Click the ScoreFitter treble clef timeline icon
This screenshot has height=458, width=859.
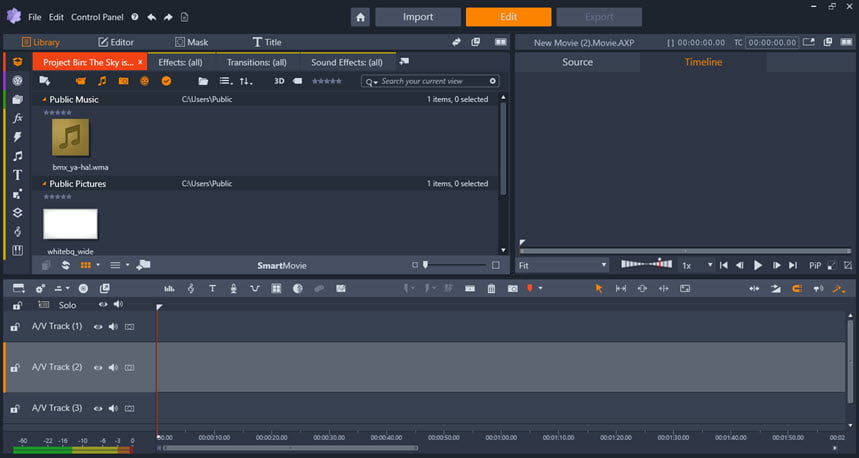coord(191,289)
